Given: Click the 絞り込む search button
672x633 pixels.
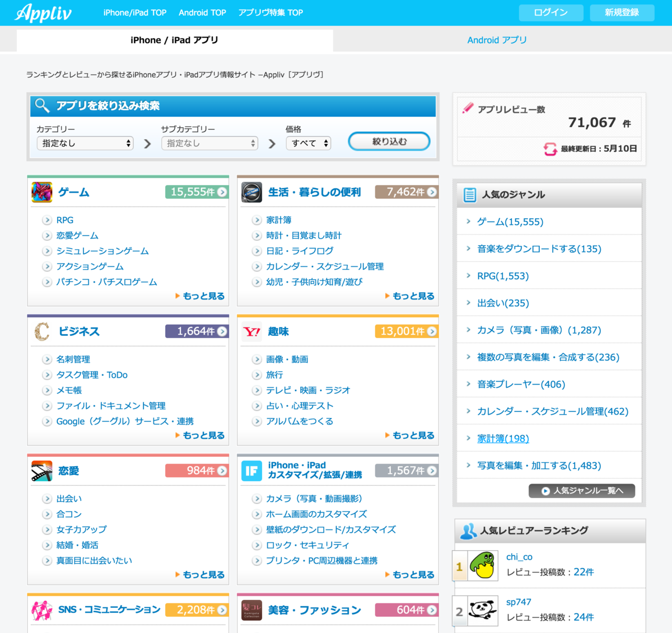Looking at the screenshot, I should [389, 142].
